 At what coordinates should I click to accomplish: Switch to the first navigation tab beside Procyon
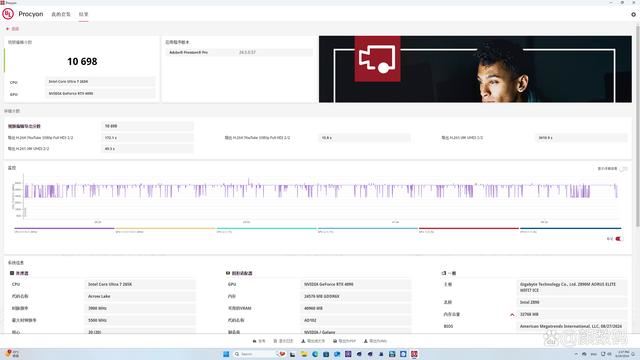pos(61,14)
